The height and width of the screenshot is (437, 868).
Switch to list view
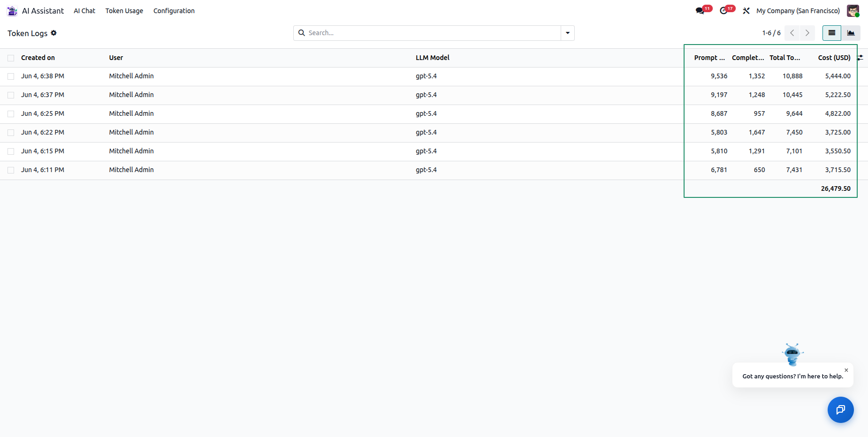tap(832, 33)
